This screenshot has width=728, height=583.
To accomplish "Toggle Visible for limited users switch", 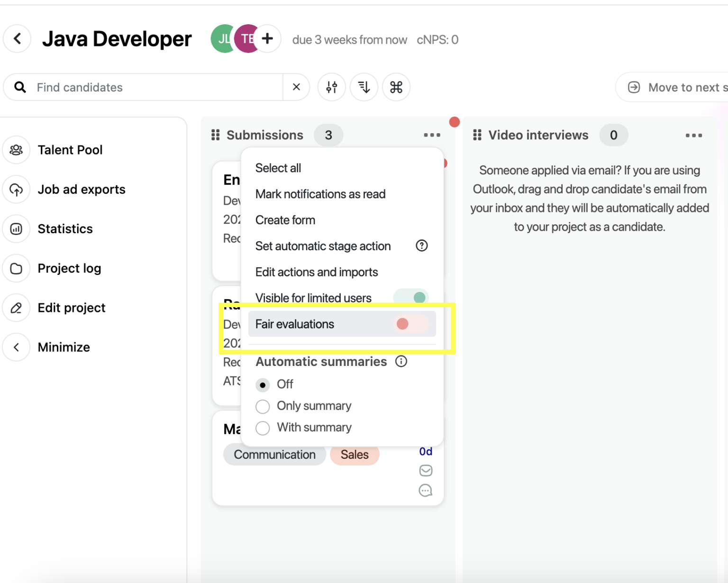I will click(x=411, y=298).
